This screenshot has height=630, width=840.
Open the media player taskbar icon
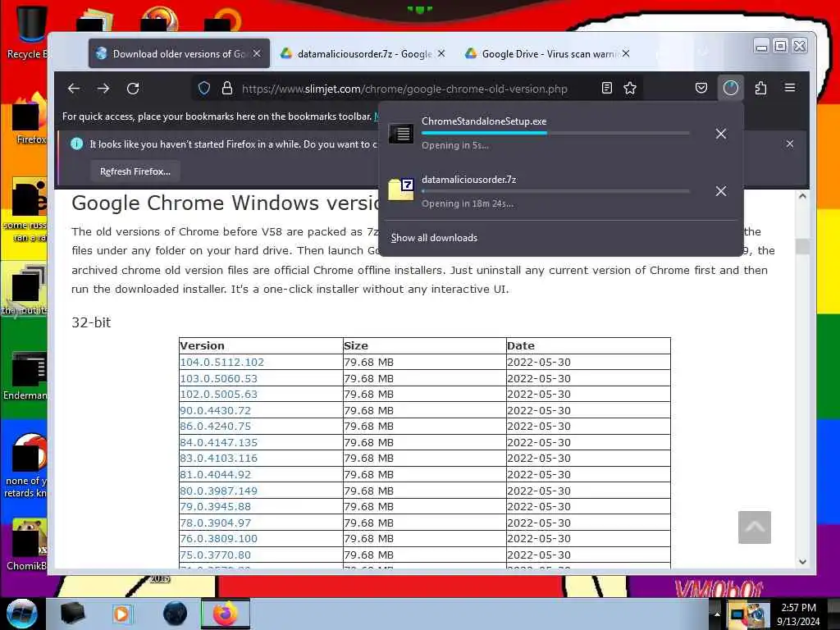121,614
